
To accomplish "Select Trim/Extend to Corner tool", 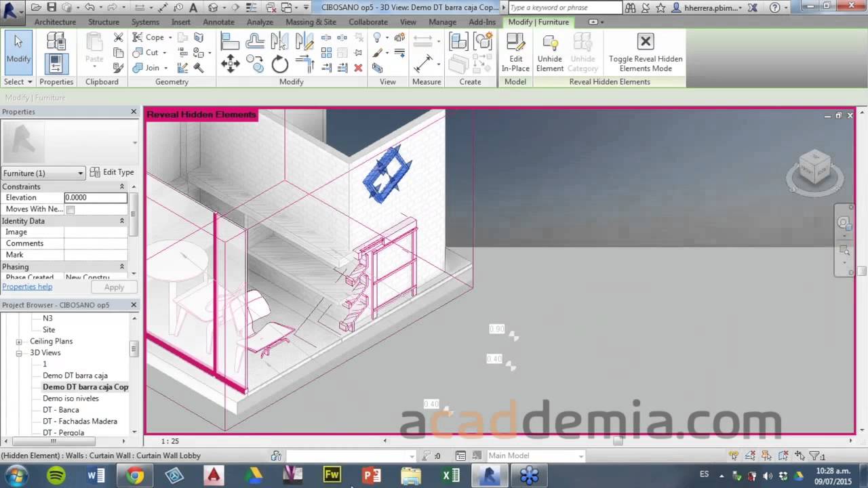I will coord(304,65).
